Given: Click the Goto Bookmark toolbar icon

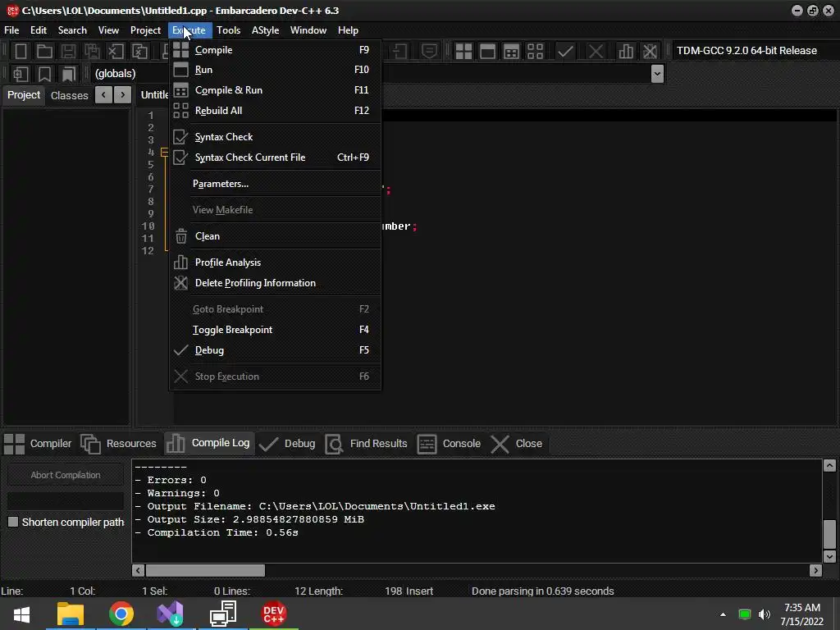Looking at the screenshot, I should coord(69,74).
